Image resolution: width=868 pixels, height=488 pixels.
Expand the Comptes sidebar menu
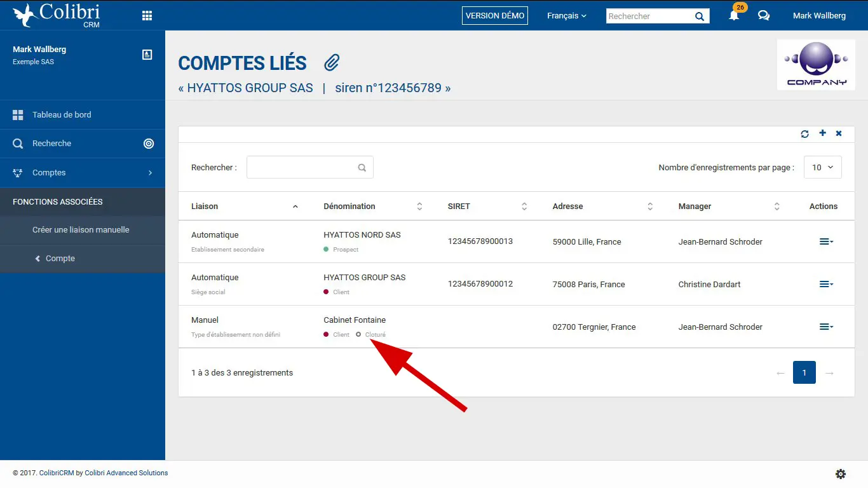click(x=83, y=173)
